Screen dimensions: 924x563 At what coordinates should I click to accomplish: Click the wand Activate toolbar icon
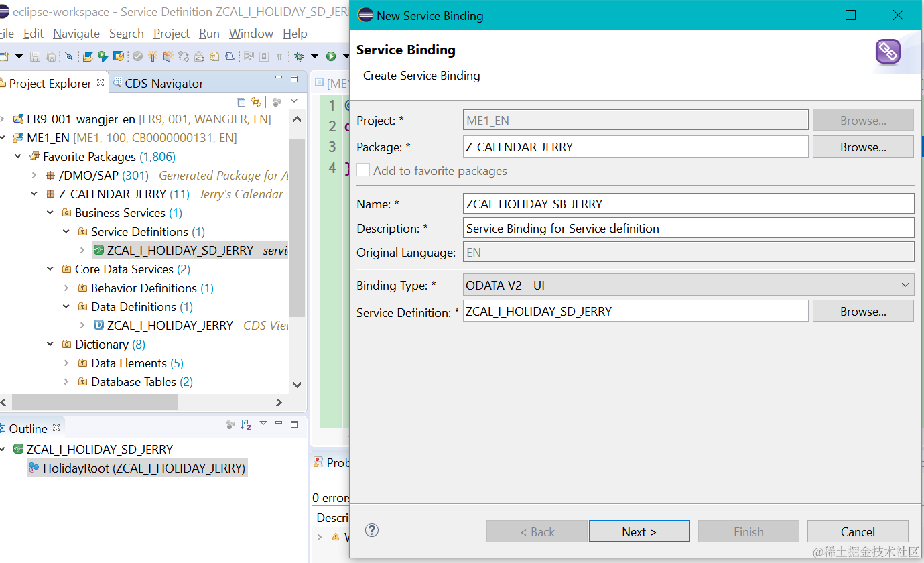tap(153, 57)
